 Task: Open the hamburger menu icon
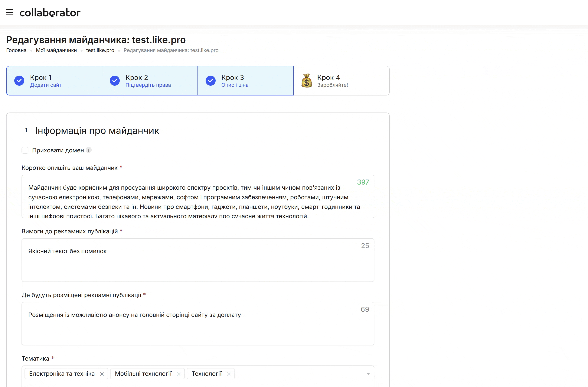tap(10, 12)
